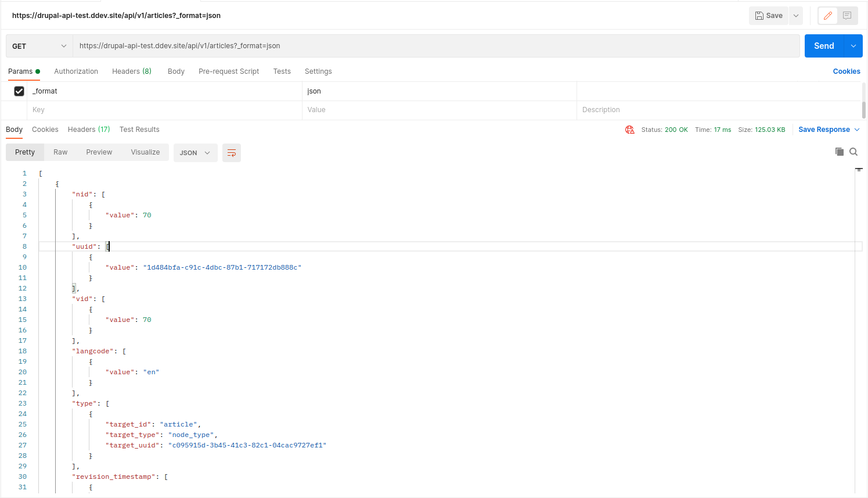Click the empty Key input field
The width and height of the screenshot is (868, 498).
click(164, 110)
